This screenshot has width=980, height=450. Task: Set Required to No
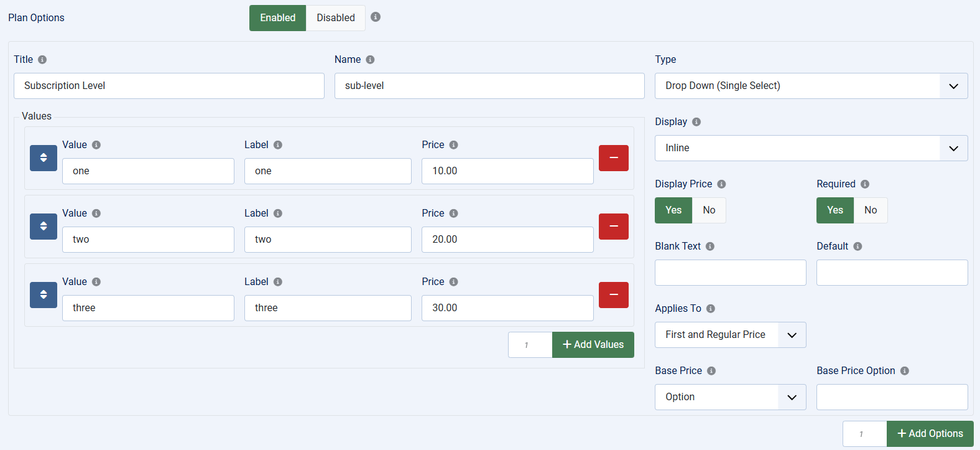pyautogui.click(x=871, y=210)
